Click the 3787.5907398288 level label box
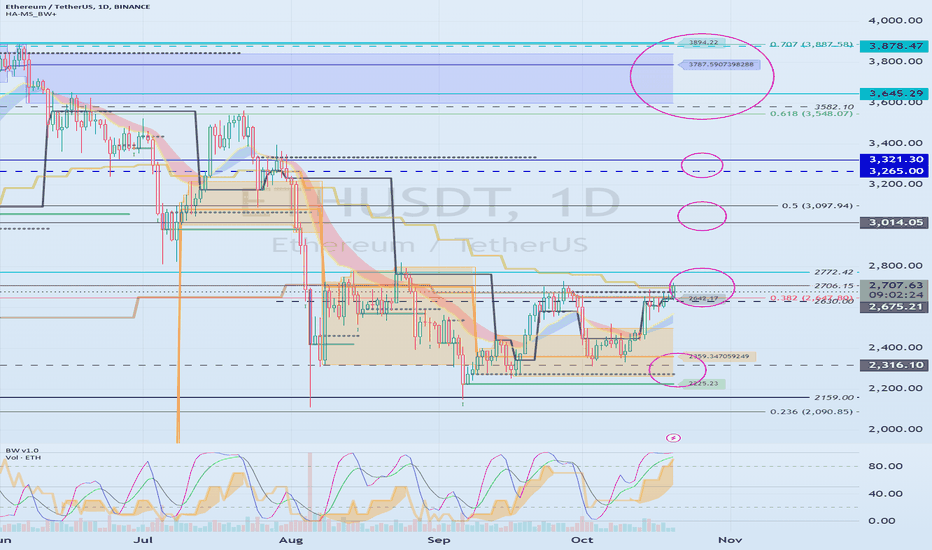 click(x=718, y=64)
